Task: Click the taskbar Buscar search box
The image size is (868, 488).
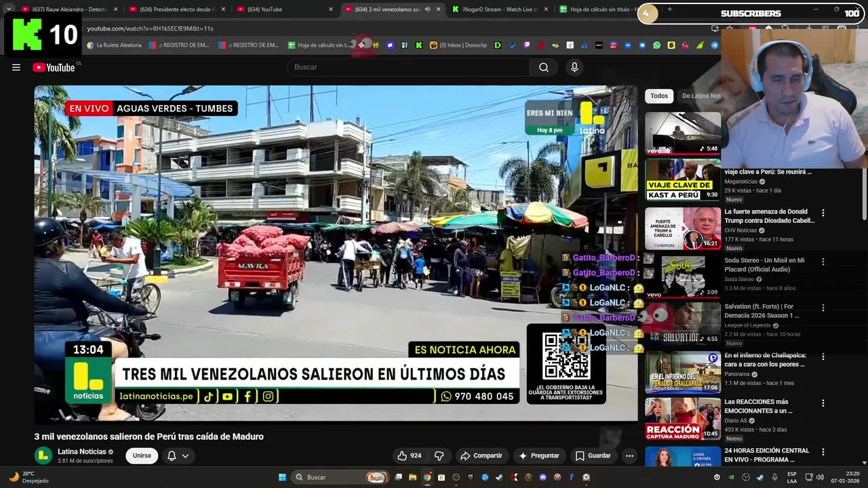Action: tap(340, 477)
